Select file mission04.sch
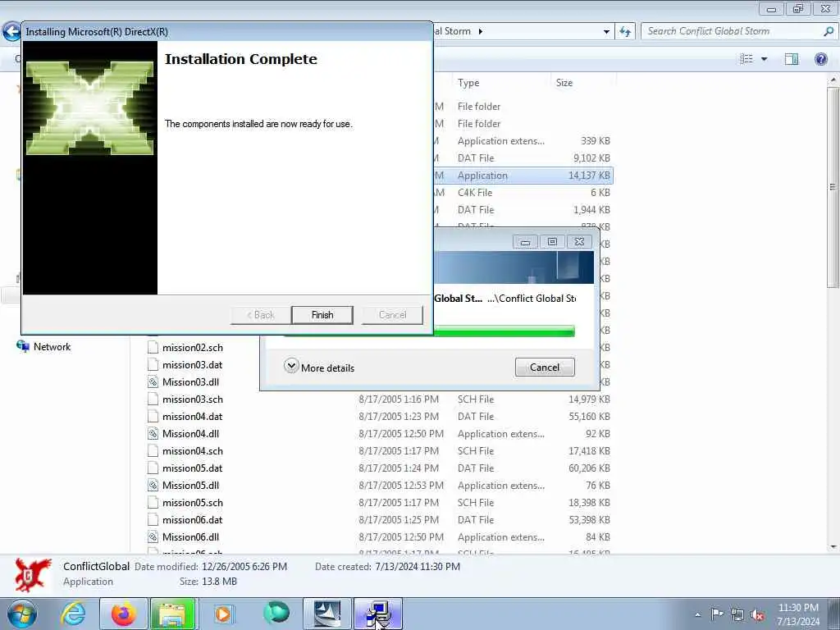The image size is (840, 630). (x=192, y=451)
